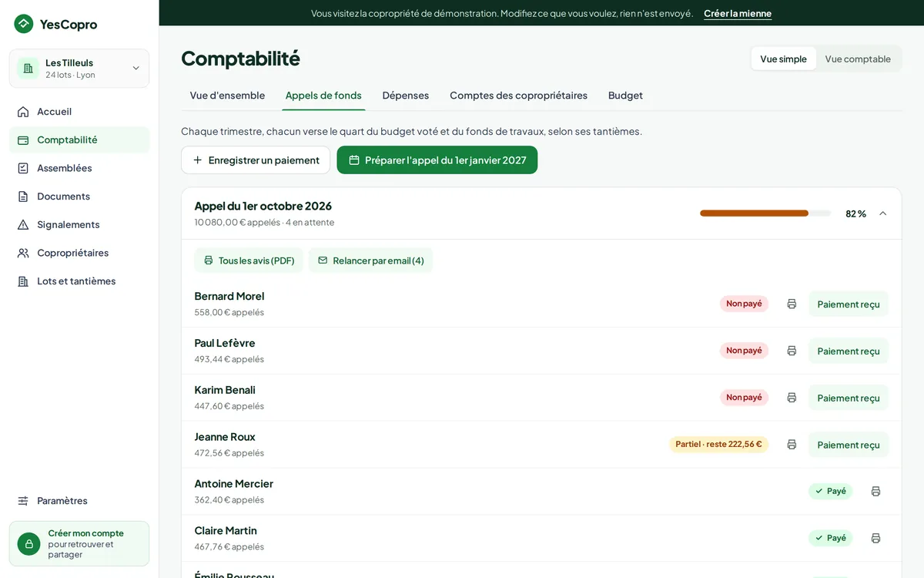Click the 82 % progress bar

765,213
